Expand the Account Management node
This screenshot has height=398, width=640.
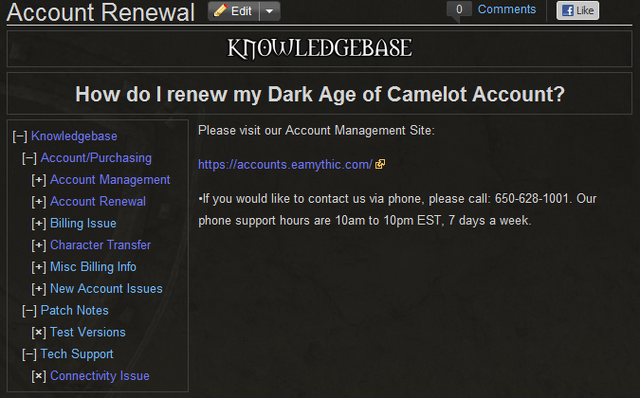click(x=39, y=180)
